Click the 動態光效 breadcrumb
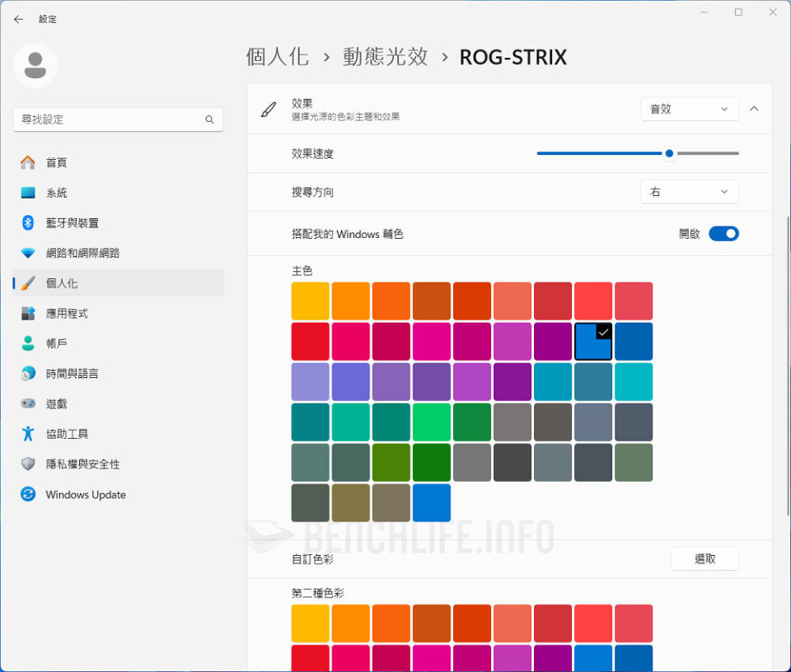Image resolution: width=791 pixels, height=672 pixels. 385,57
